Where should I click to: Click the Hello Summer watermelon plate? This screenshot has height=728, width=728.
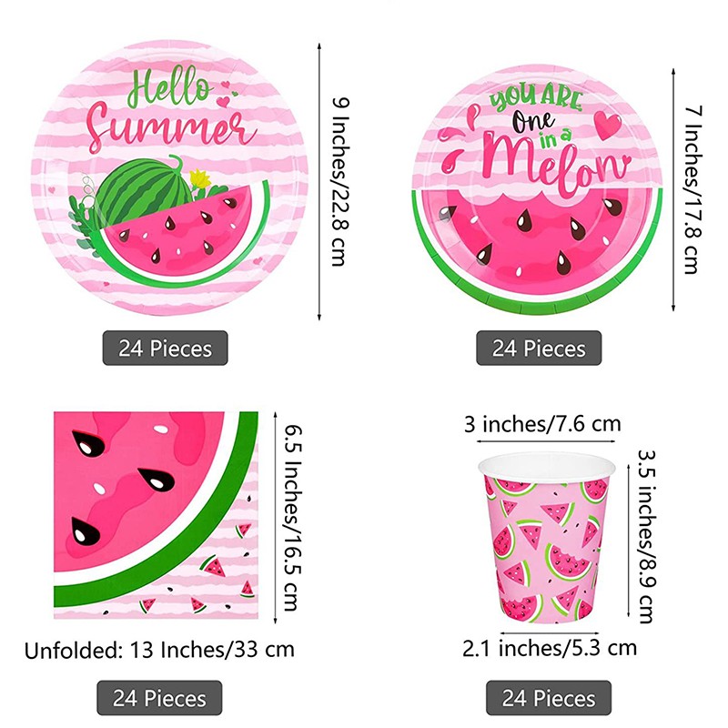169,177
